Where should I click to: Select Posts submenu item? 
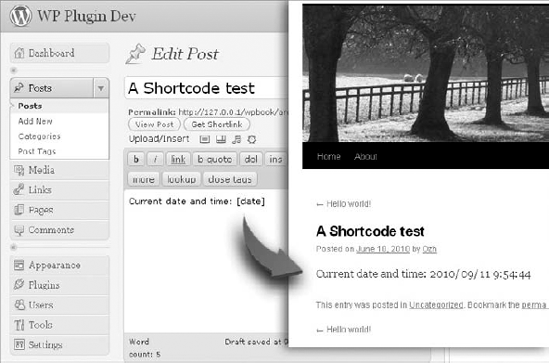coord(30,106)
